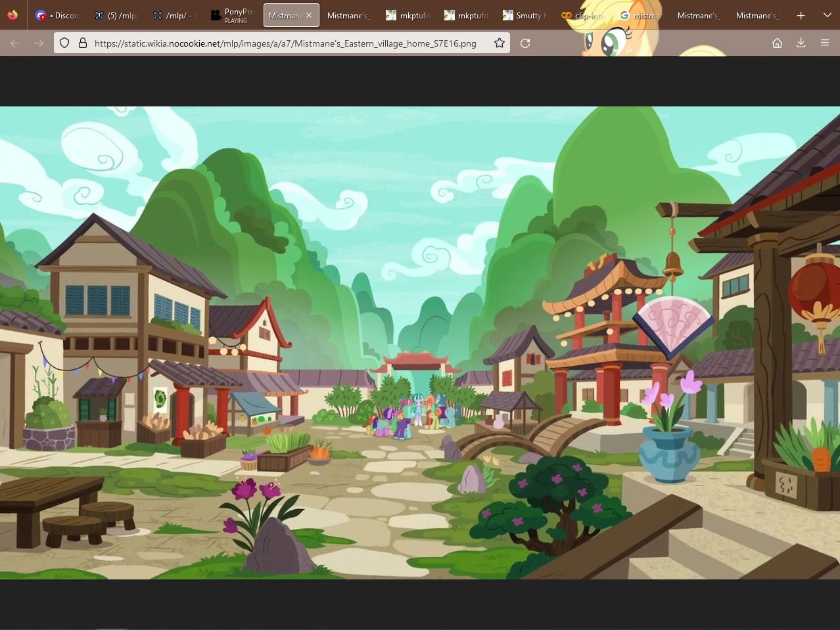Click the Firefox View icon
The image size is (840, 630).
(x=12, y=15)
